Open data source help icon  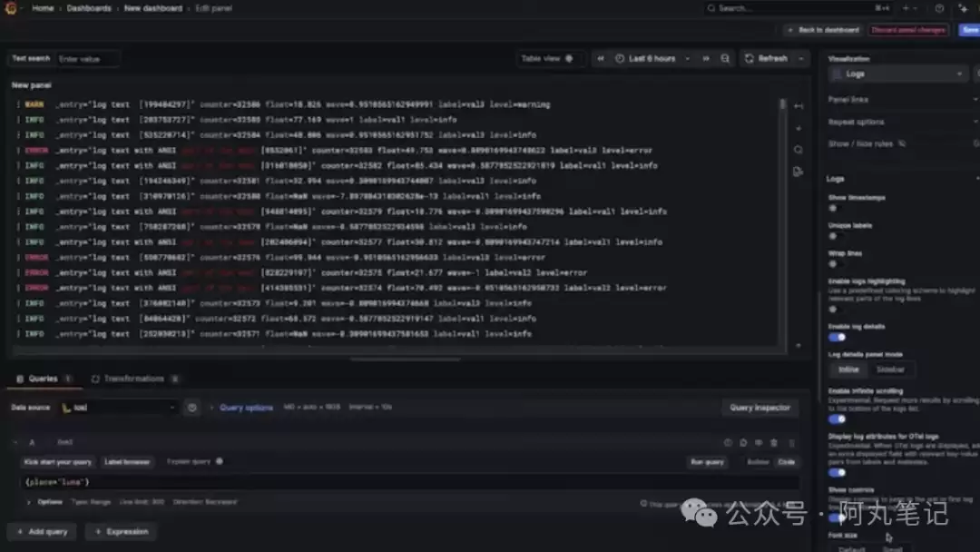pos(192,408)
